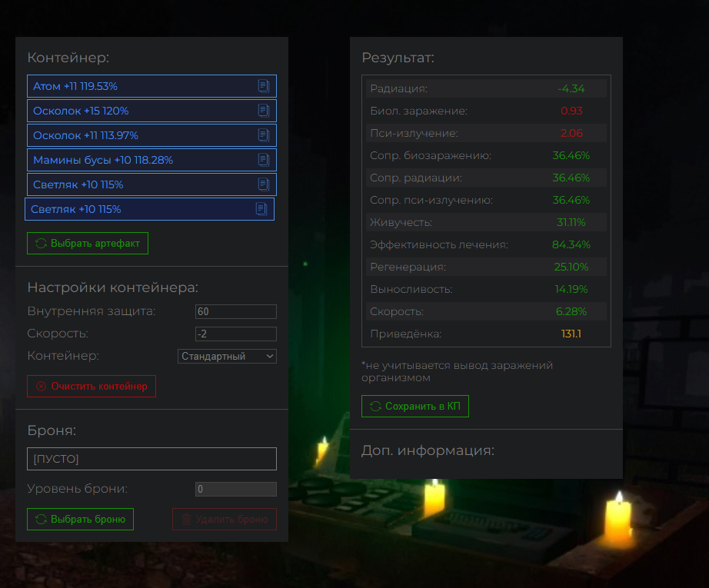Click the Приведёнка 131.1 row
Viewport: 709px width, 588px height.
[486, 334]
